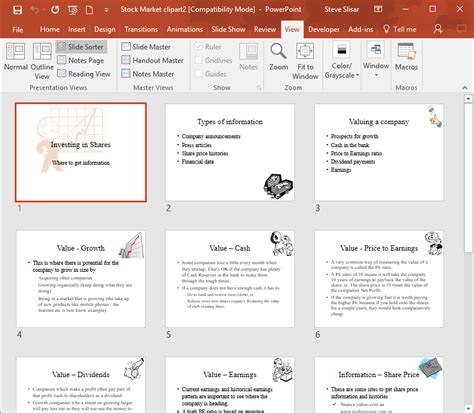Screen dimensions: 474x413
Task: Expand the Window dropdown
Action: (x=376, y=59)
